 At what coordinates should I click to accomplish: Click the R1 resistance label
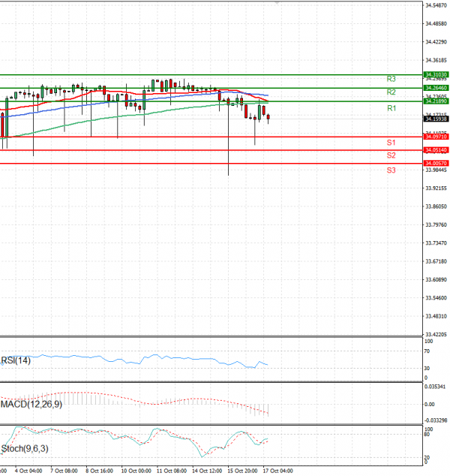pos(391,108)
